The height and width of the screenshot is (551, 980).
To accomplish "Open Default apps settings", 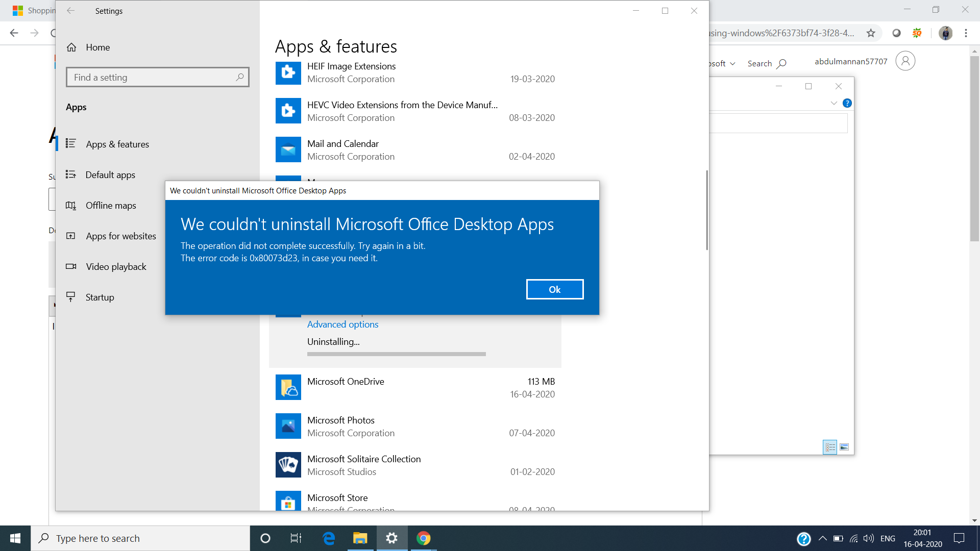I will 110,175.
